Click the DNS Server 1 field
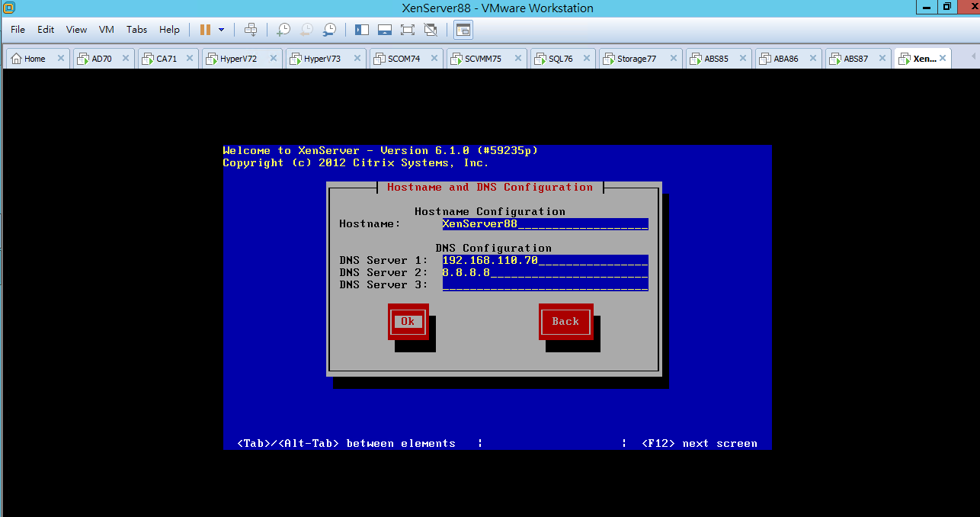 (545, 260)
